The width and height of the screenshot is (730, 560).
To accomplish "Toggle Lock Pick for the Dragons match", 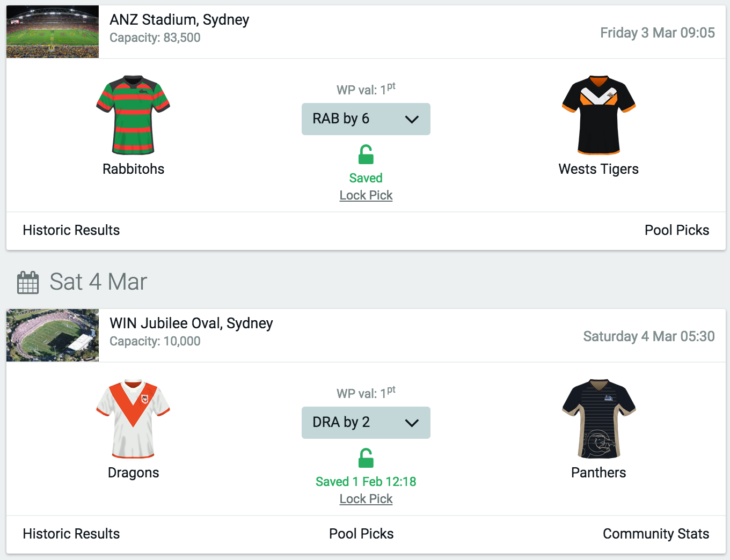I will tap(366, 499).
